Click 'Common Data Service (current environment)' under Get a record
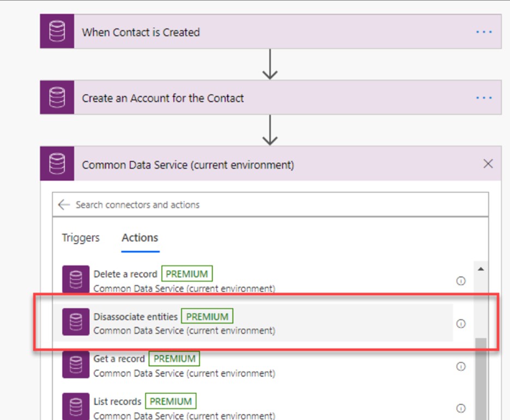The width and height of the screenshot is (510, 420). 184,373
